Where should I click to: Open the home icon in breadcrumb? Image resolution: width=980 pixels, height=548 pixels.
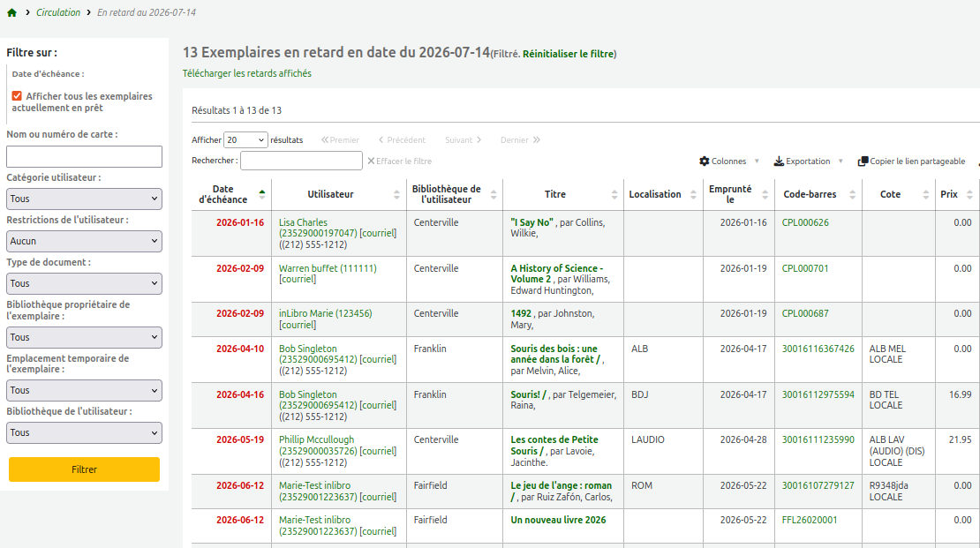tap(11, 12)
